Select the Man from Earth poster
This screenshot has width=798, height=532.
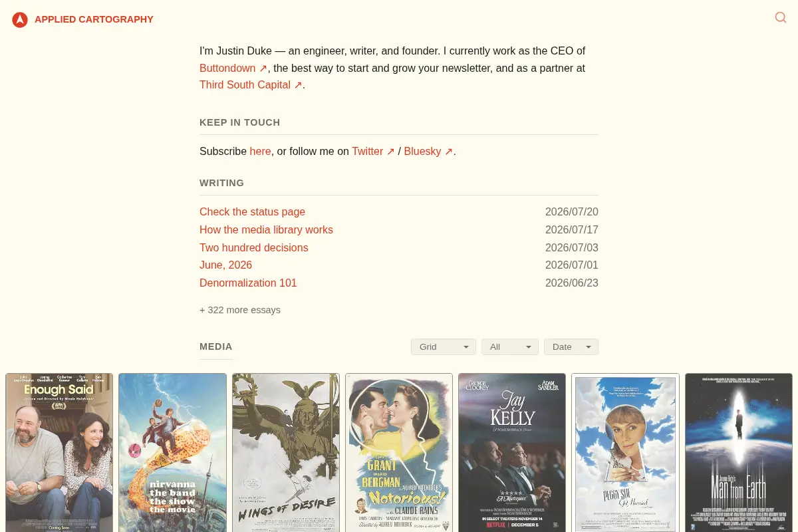coord(739,452)
